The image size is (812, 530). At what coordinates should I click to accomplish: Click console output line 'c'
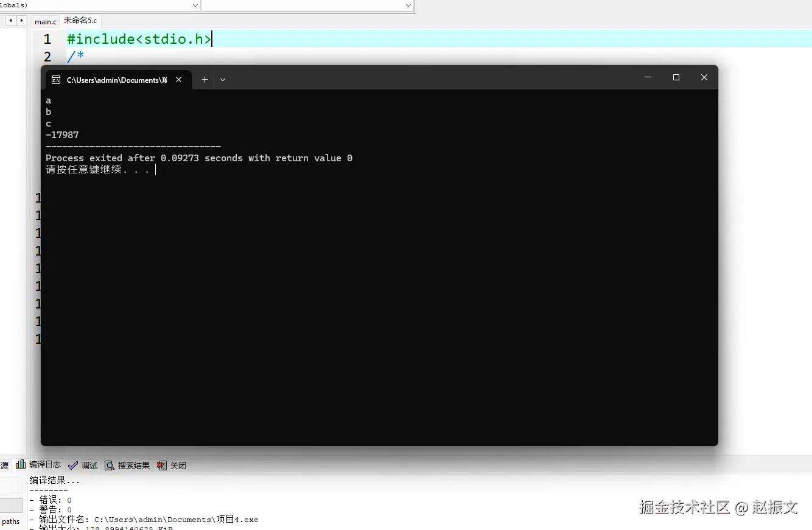(48, 124)
